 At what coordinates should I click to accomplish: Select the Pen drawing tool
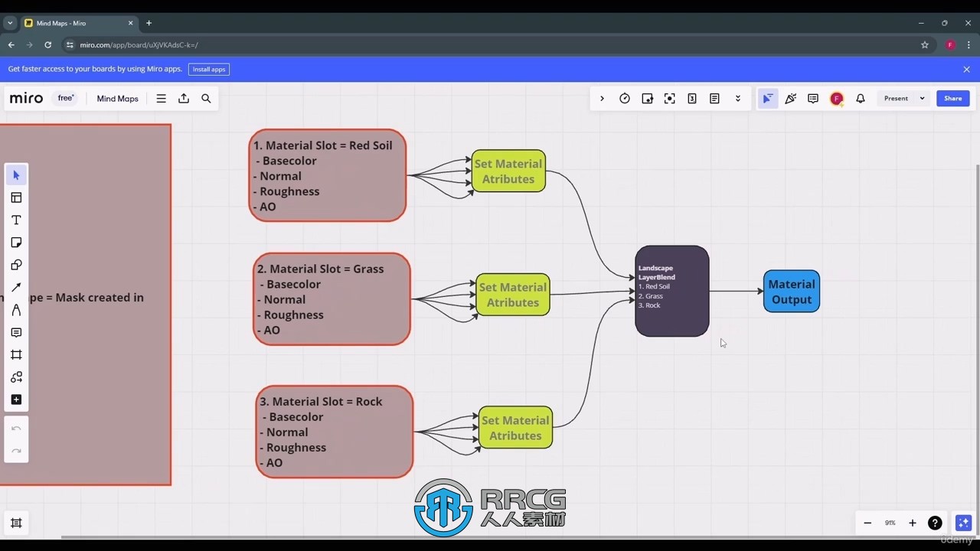[16, 310]
